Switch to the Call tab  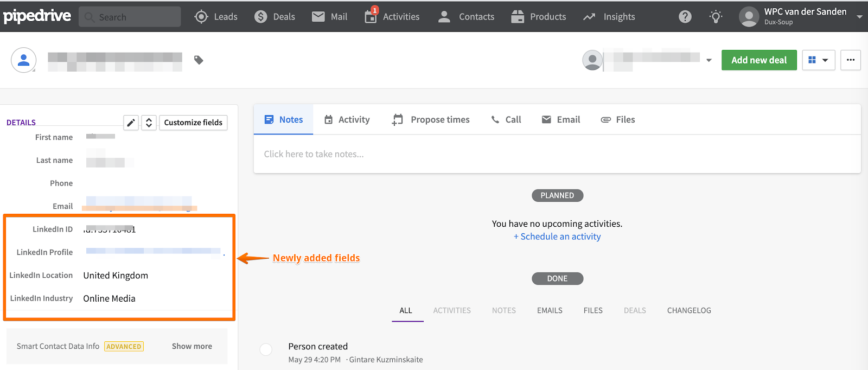(x=506, y=119)
